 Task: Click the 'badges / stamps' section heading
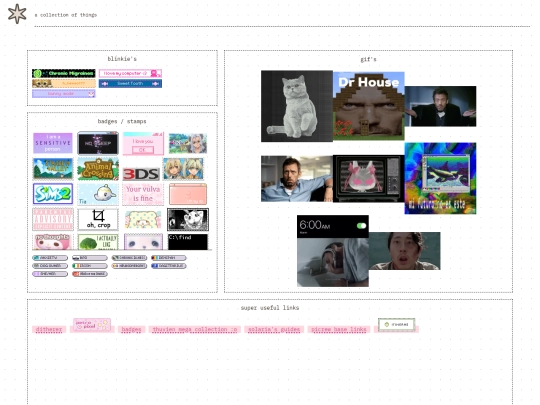click(122, 121)
